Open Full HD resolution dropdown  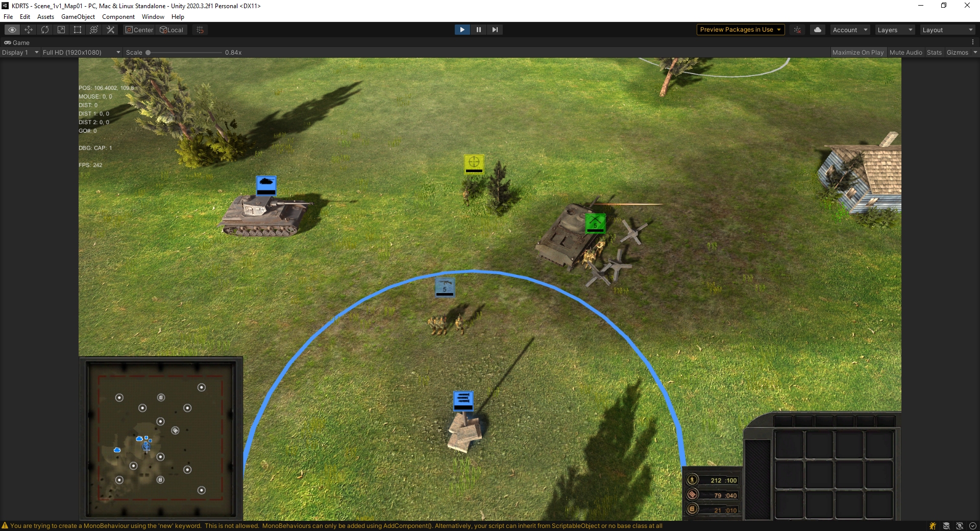tap(81, 53)
